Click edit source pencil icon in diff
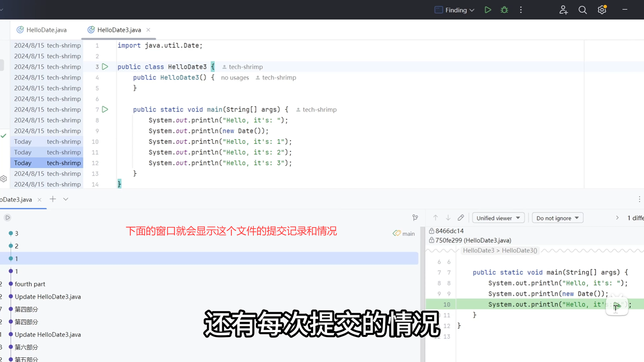The width and height of the screenshot is (644, 362). [x=461, y=218]
